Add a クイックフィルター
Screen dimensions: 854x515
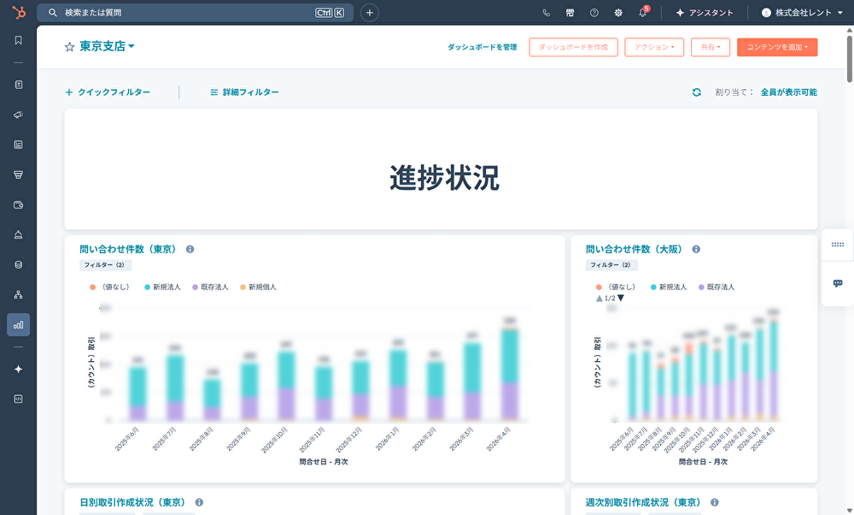click(108, 92)
